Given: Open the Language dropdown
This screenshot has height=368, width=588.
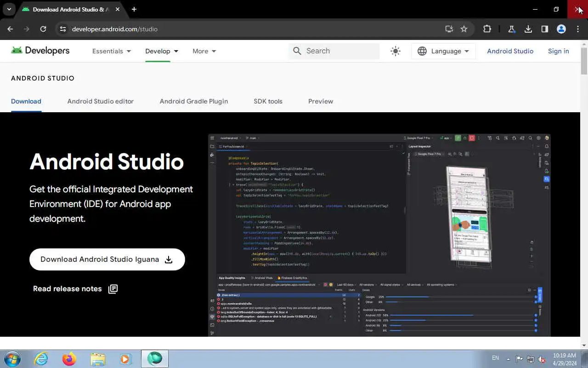Looking at the screenshot, I should pos(443,51).
